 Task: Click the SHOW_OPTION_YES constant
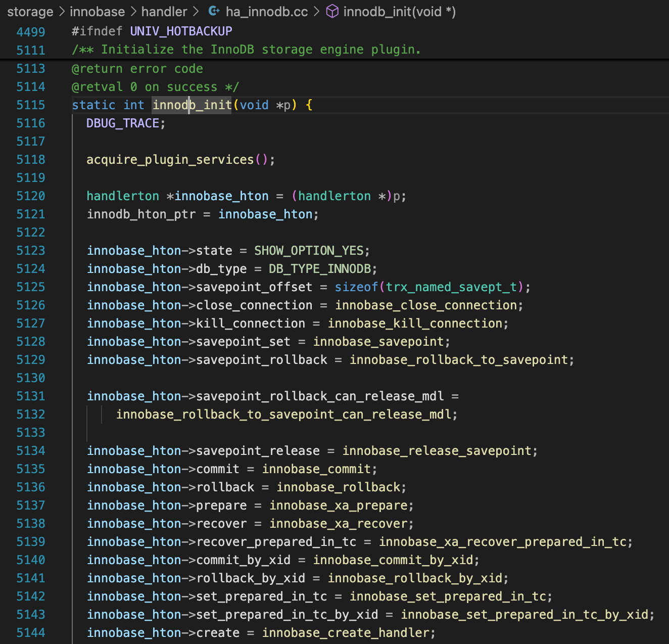point(308,251)
